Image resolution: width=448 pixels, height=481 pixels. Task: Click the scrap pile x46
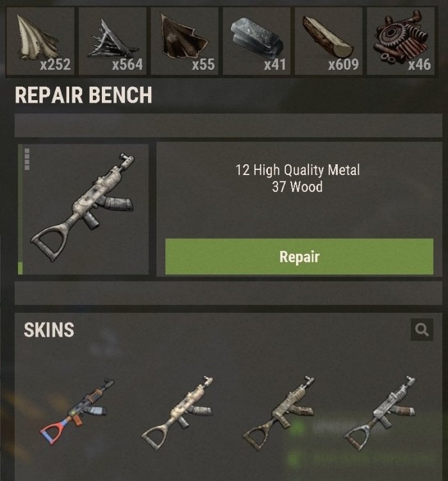tap(401, 41)
